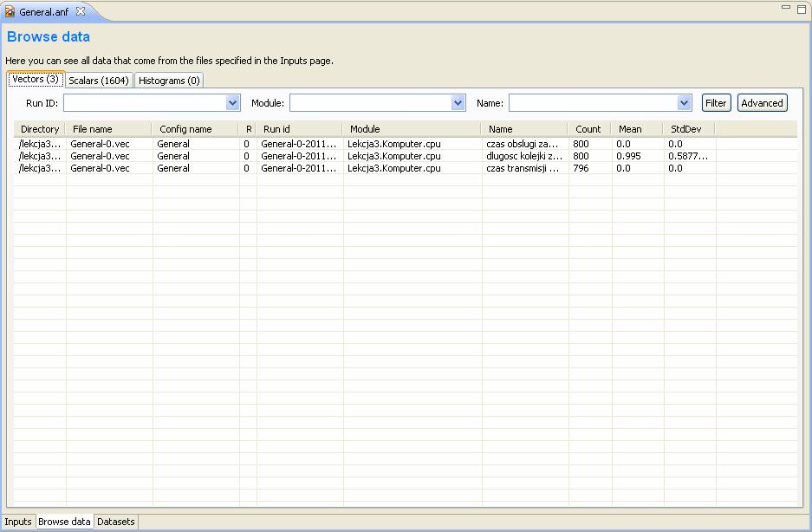The image size is (812, 532).
Task: Click /lekcja3... directory in czas obslugi row
Action: (39, 144)
